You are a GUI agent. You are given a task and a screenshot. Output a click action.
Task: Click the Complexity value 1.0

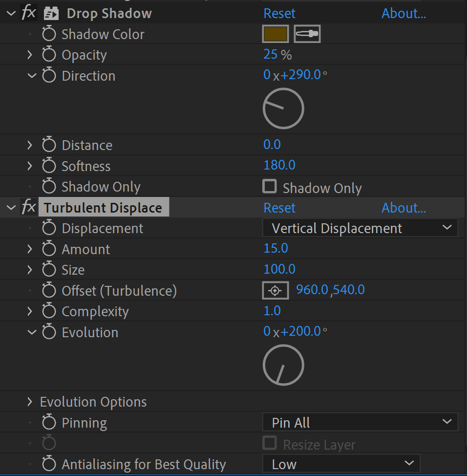point(272,310)
